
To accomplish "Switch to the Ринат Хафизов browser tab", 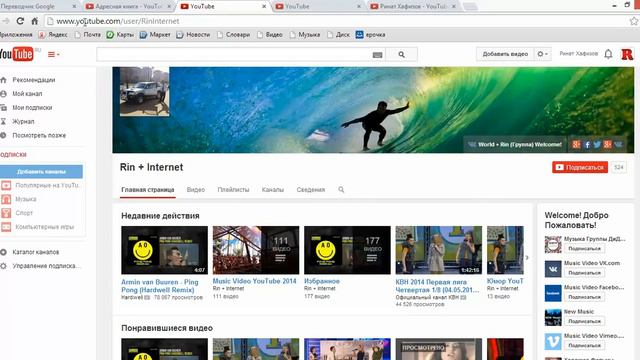I will pos(412,6).
